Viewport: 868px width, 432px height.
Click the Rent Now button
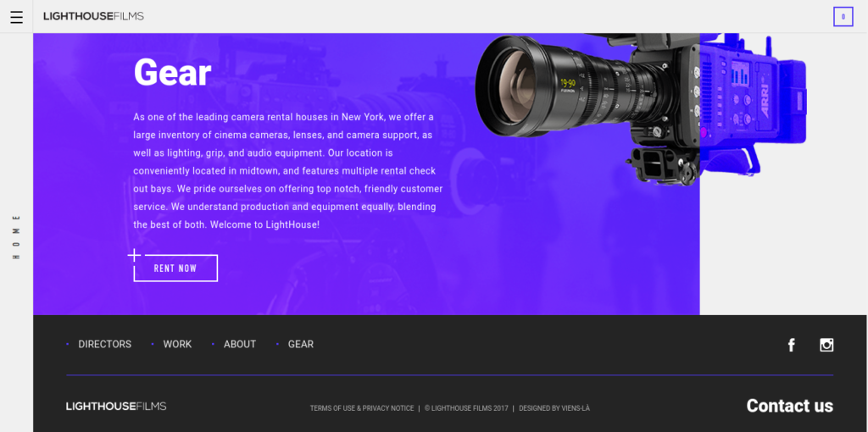pyautogui.click(x=175, y=269)
